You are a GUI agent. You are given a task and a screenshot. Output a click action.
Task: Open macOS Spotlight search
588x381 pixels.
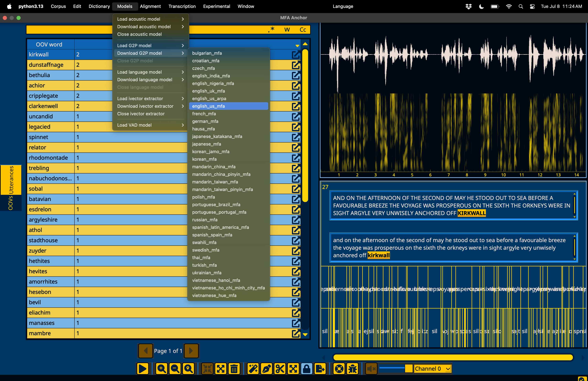click(521, 6)
